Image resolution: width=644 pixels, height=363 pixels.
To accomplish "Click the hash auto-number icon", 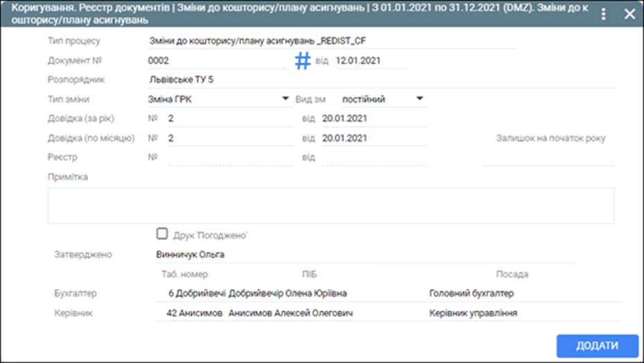I will coord(303,61).
